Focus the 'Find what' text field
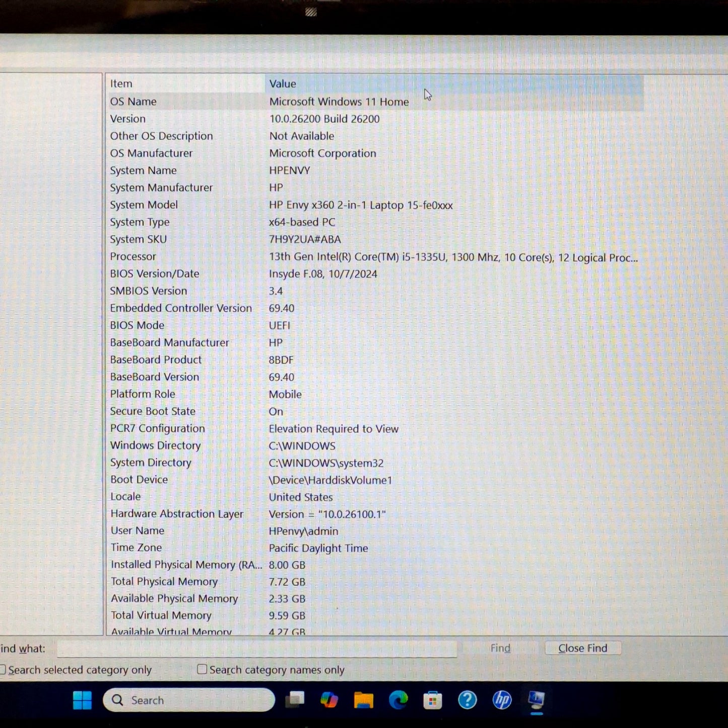Image resolution: width=728 pixels, height=728 pixels. [x=257, y=648]
